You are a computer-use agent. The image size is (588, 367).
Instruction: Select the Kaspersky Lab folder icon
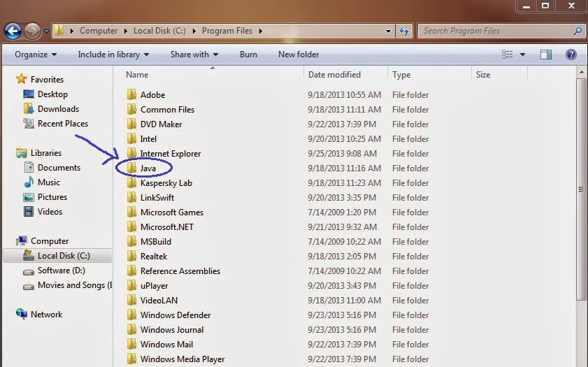point(131,182)
